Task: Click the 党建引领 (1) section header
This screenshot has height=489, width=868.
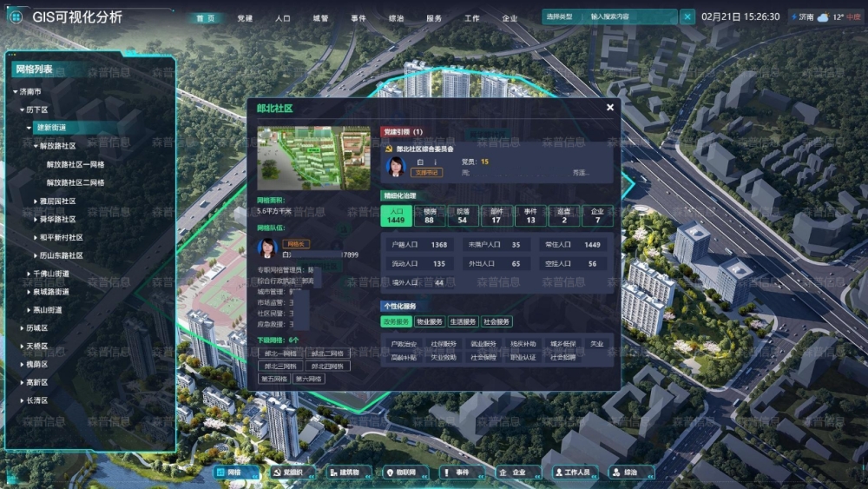Action: (403, 132)
